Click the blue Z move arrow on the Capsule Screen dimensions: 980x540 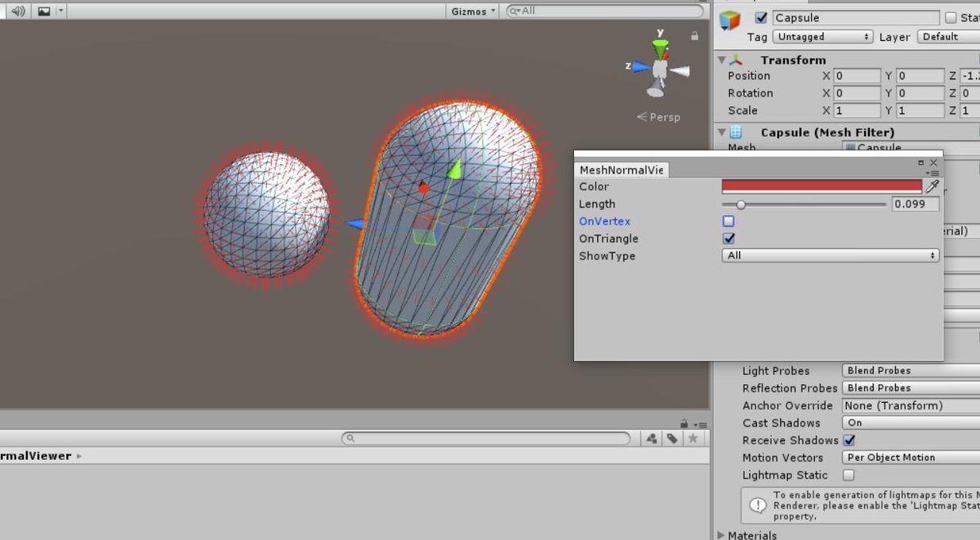click(x=354, y=224)
